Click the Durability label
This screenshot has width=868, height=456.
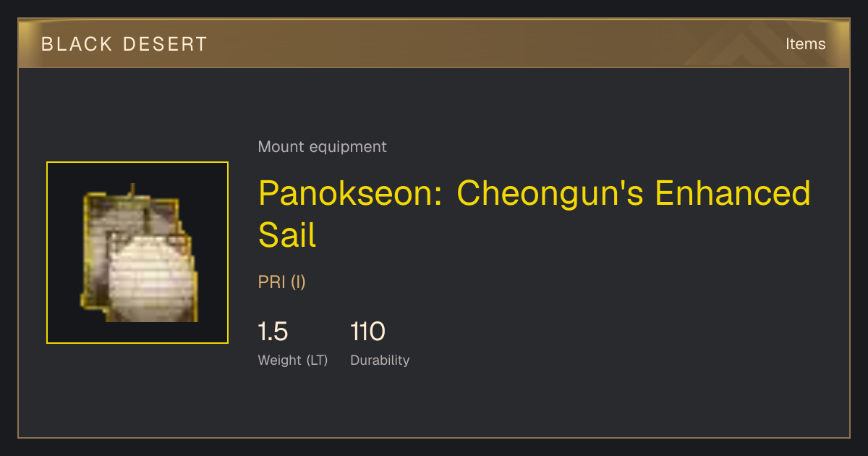[380, 360]
